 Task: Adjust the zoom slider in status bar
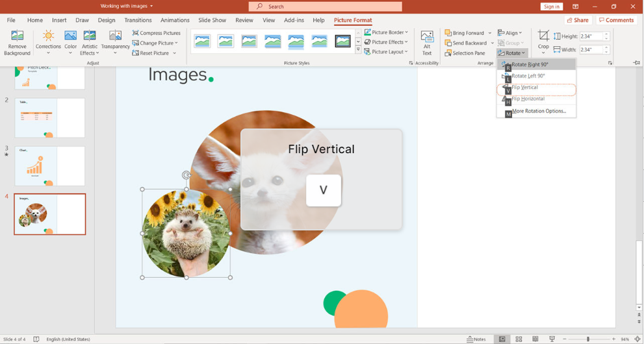(588, 339)
